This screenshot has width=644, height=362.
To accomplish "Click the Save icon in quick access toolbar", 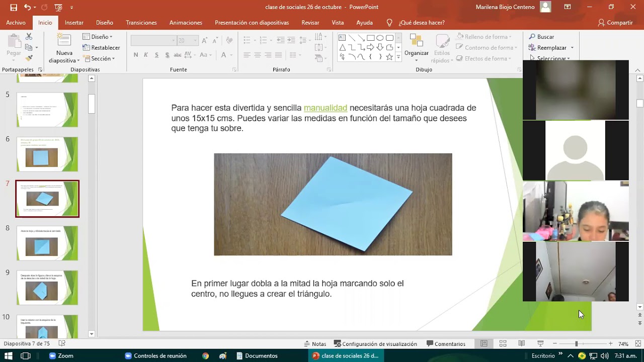I will (x=14, y=7).
